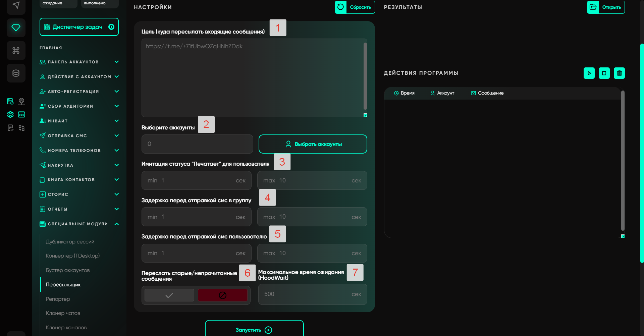
Task: Click the paper plane icon in sidebar
Action: click(16, 5)
